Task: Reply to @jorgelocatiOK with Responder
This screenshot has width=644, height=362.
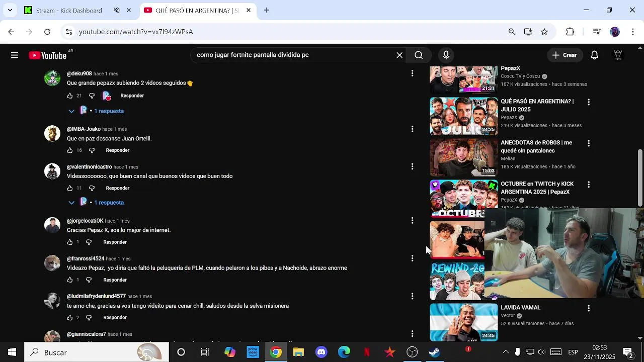Action: coord(115,242)
